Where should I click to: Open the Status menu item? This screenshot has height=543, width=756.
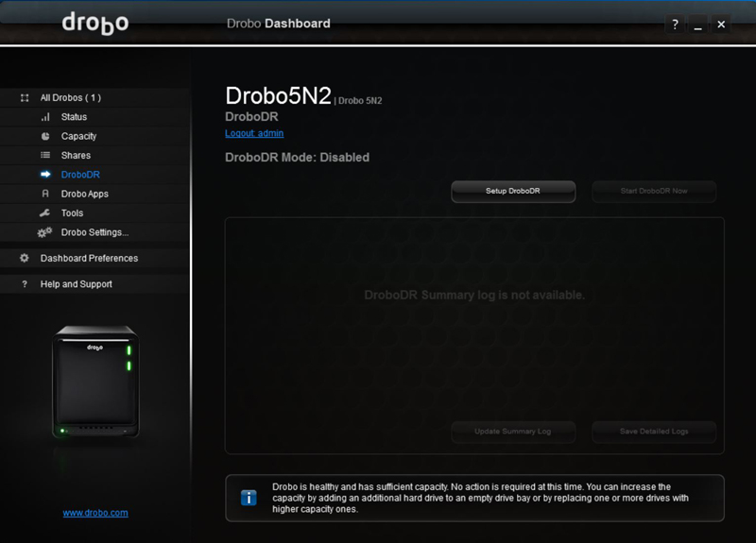tap(74, 117)
